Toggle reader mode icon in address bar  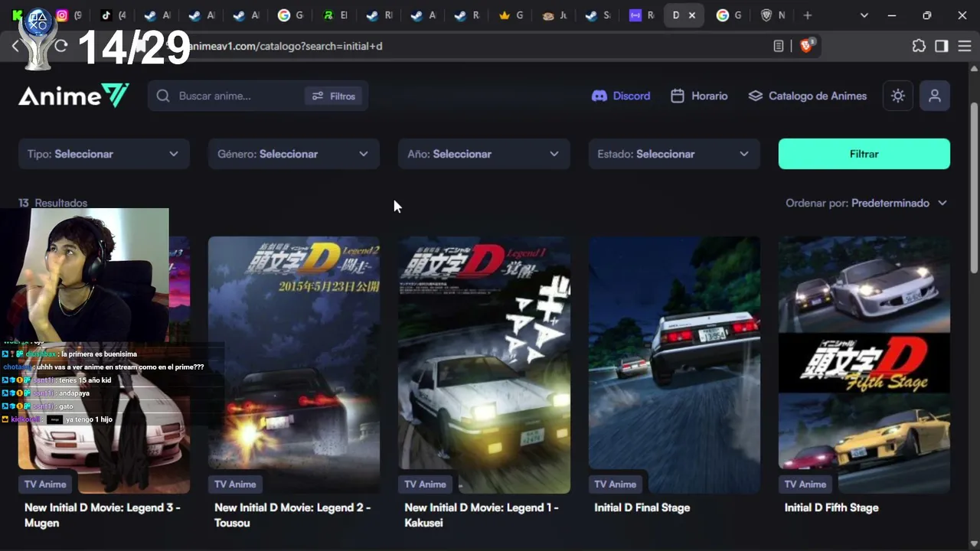779,46
